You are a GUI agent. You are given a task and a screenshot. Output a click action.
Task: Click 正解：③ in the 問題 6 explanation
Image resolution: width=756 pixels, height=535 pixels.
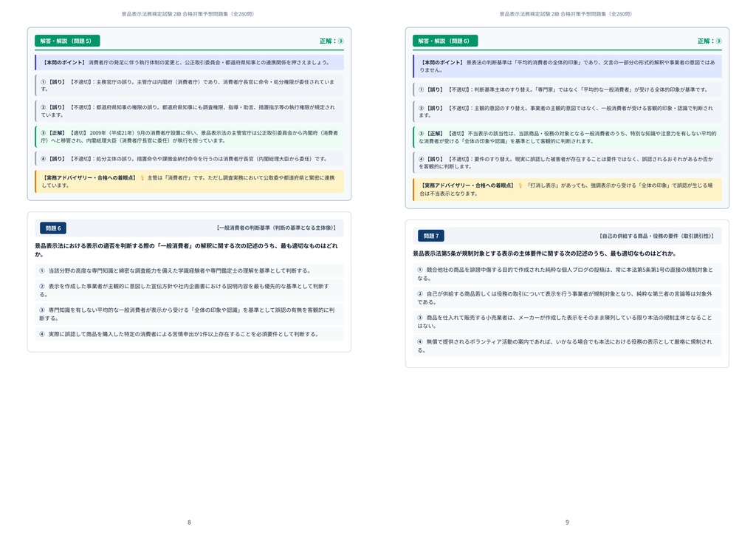coord(709,41)
